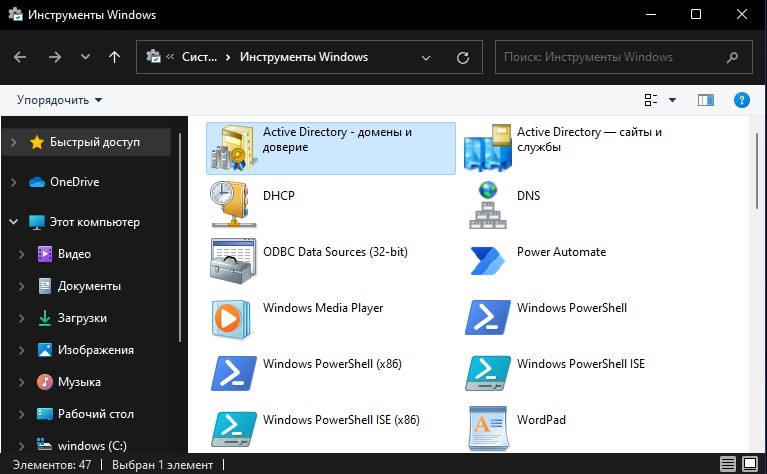Click the navigation pane vertical scrollbar

click(x=180, y=237)
